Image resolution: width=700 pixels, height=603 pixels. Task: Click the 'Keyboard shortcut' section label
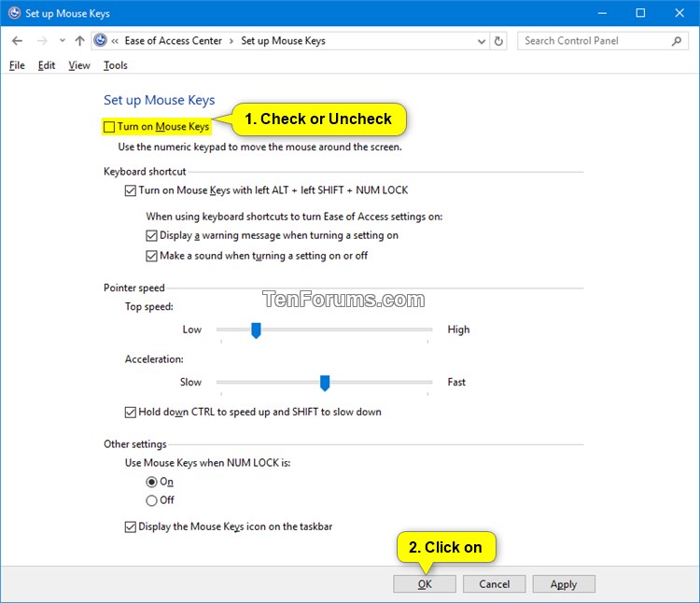pos(145,172)
